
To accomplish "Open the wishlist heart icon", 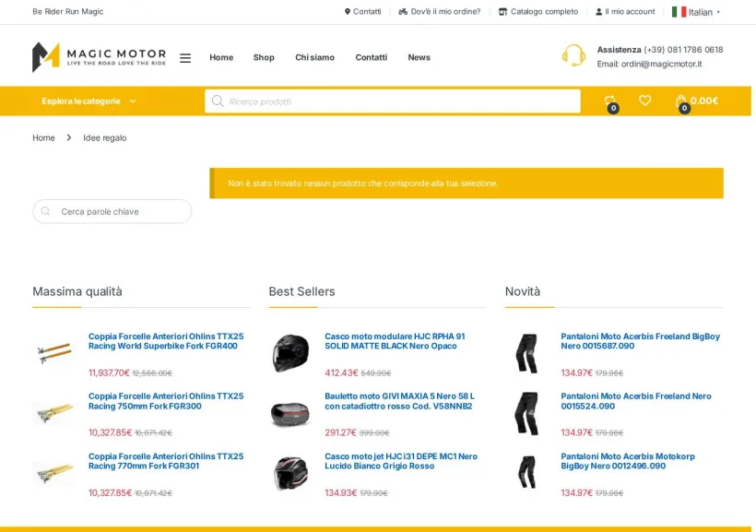I will [x=644, y=100].
